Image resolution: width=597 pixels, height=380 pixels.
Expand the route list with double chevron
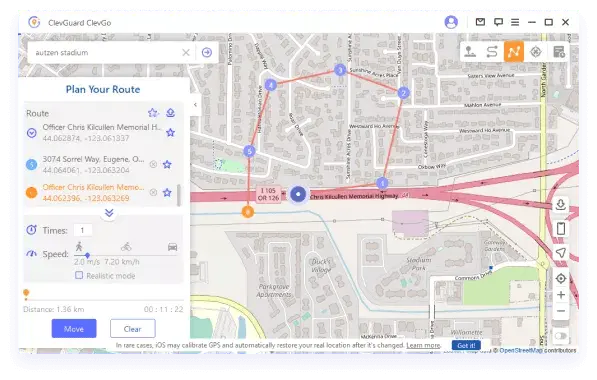[109, 212]
